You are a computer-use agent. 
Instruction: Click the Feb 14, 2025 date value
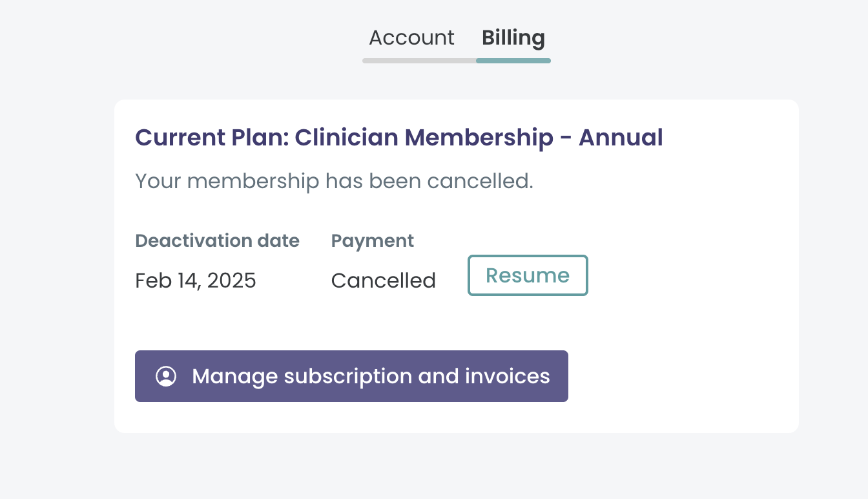(196, 281)
